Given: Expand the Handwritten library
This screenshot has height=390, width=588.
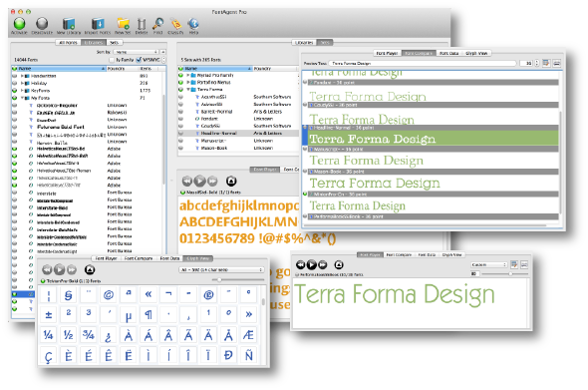Looking at the screenshot, I should click(22, 76).
